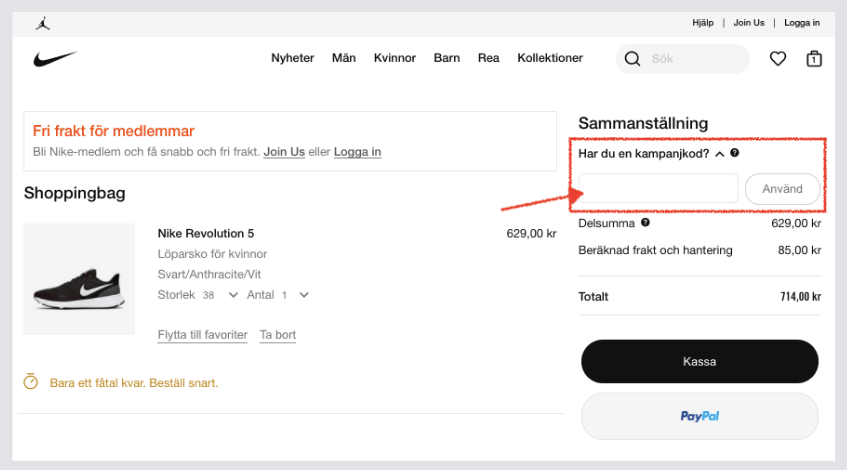847x470 pixels.
Task: Remove item with Ta bort link
Action: 278,335
